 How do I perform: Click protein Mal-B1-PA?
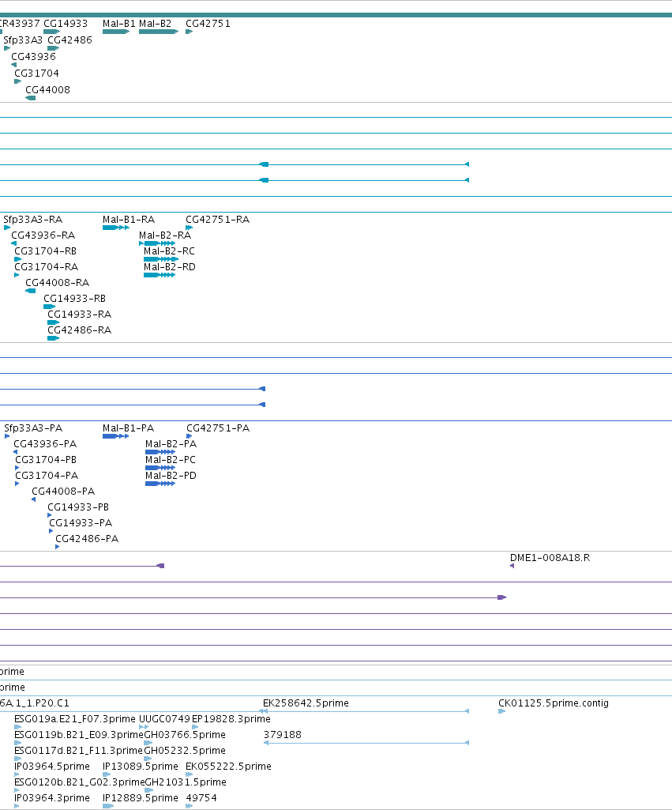(x=128, y=428)
